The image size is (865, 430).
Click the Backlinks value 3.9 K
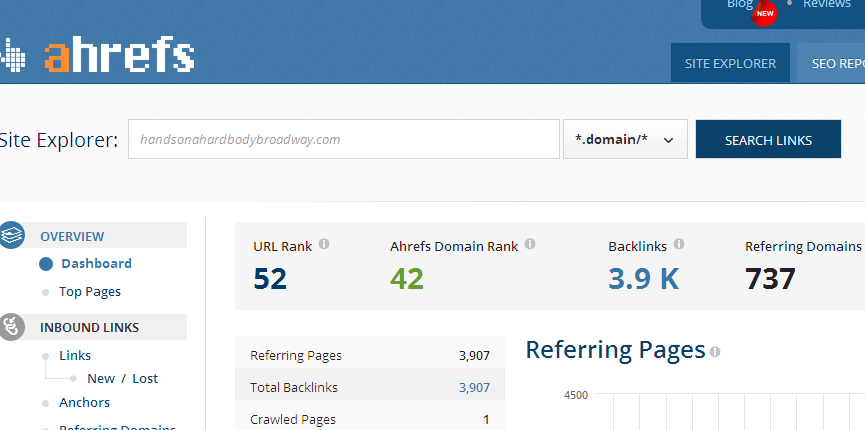(643, 278)
